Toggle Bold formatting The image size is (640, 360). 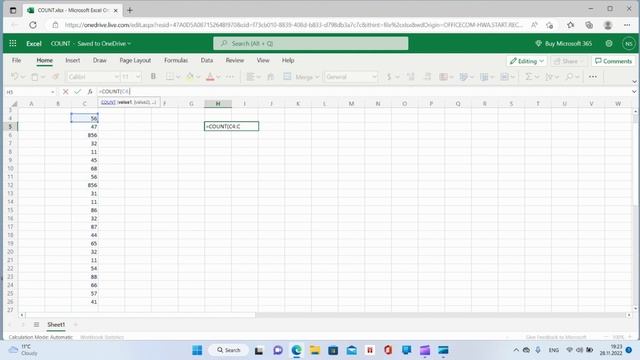[x=153, y=76]
